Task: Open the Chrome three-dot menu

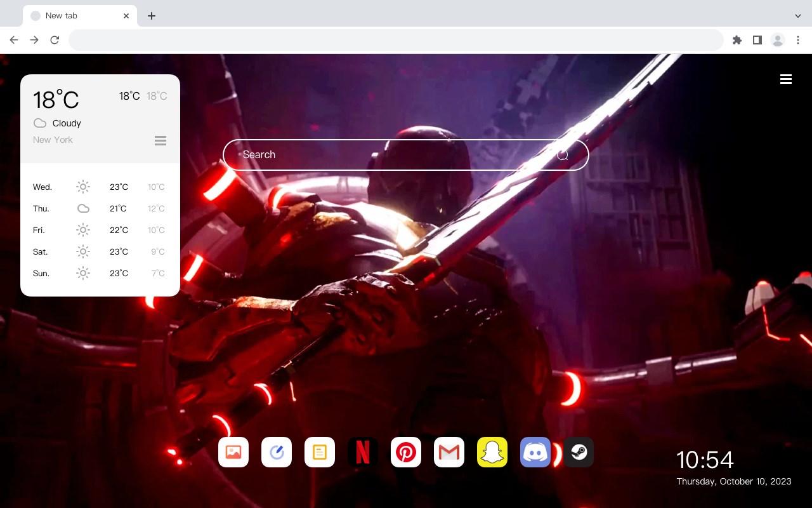Action: point(798,40)
